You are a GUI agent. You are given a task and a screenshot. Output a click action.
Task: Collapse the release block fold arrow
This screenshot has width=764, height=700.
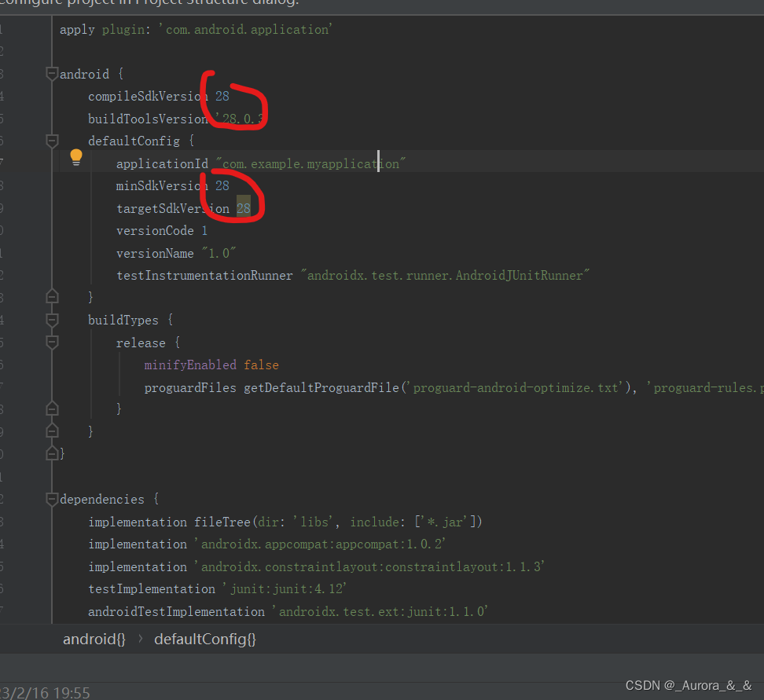pyautogui.click(x=52, y=342)
